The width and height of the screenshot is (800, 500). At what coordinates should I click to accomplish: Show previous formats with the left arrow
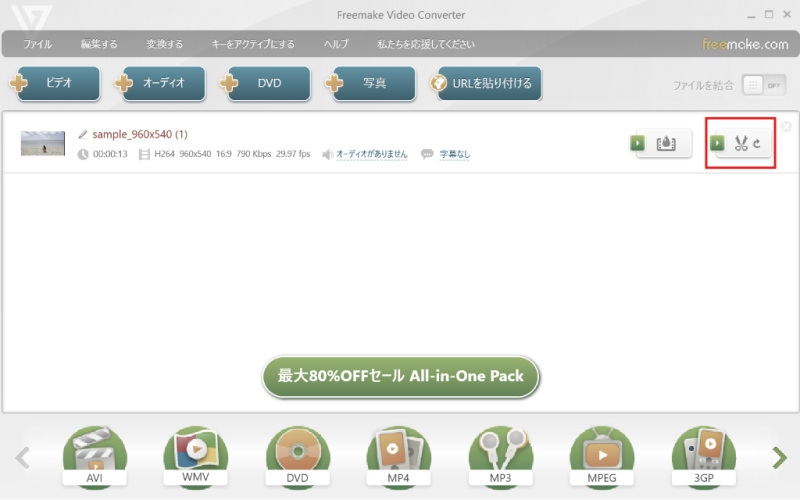[22, 458]
